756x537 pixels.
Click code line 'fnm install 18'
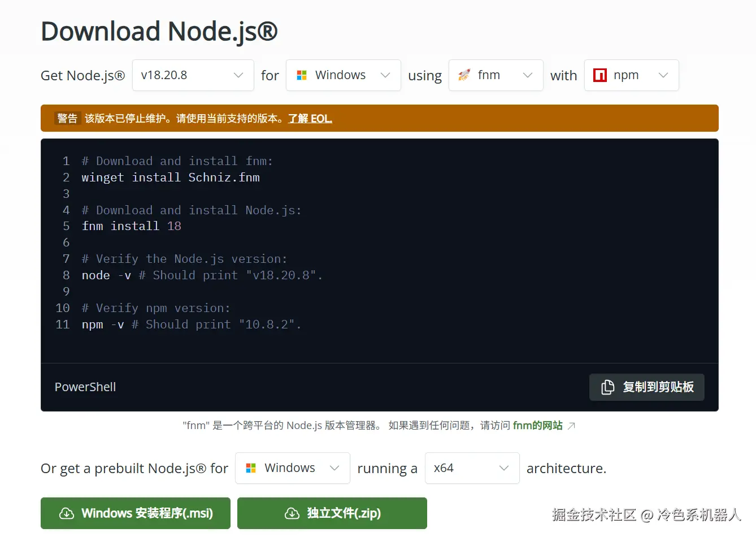132,226
